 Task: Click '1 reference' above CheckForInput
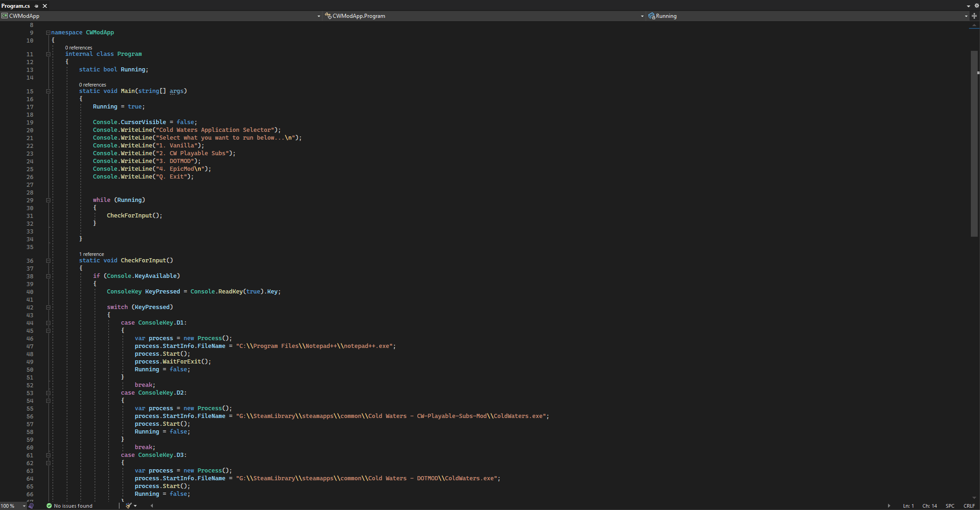point(92,254)
